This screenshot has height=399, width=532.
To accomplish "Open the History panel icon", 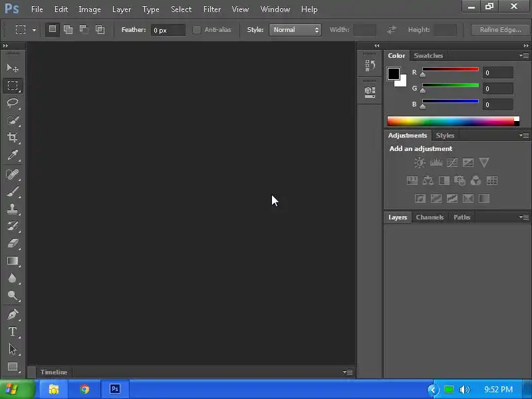I will (370, 65).
